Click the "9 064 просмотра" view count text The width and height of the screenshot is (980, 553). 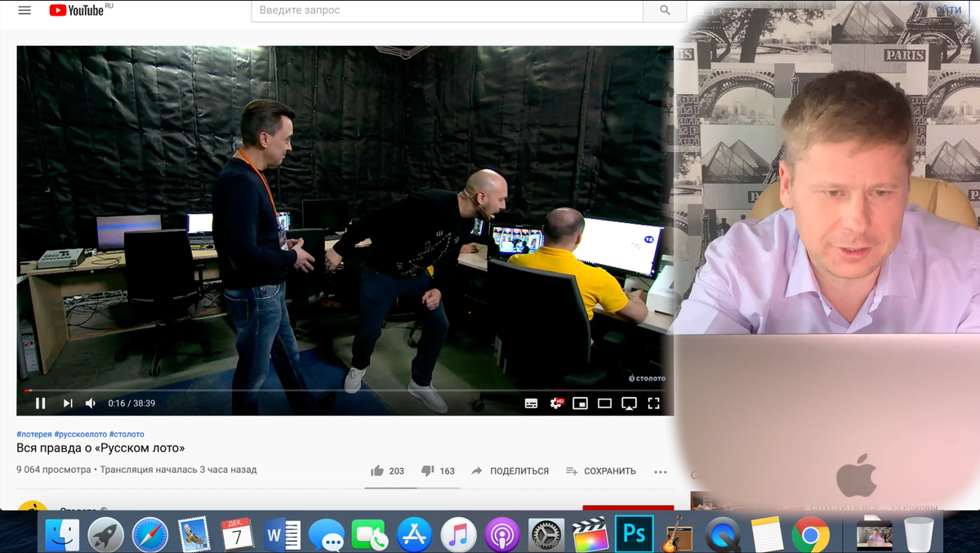(x=54, y=470)
